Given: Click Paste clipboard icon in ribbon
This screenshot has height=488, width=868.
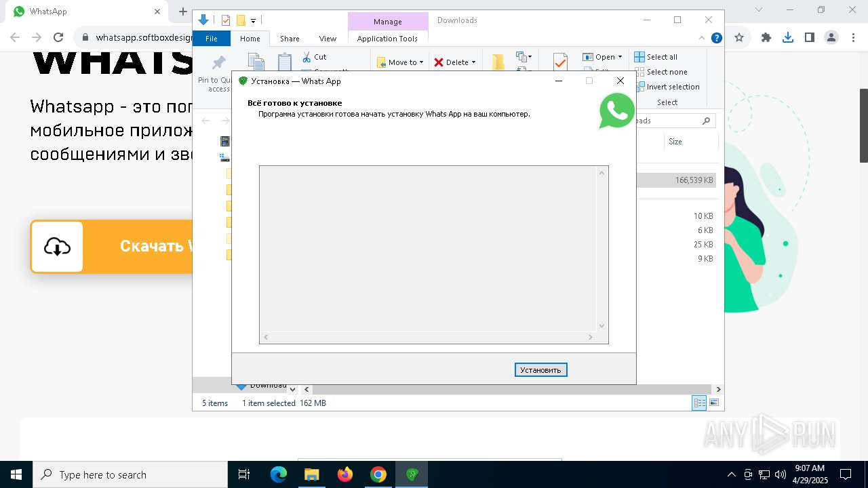Looking at the screenshot, I should (x=285, y=63).
